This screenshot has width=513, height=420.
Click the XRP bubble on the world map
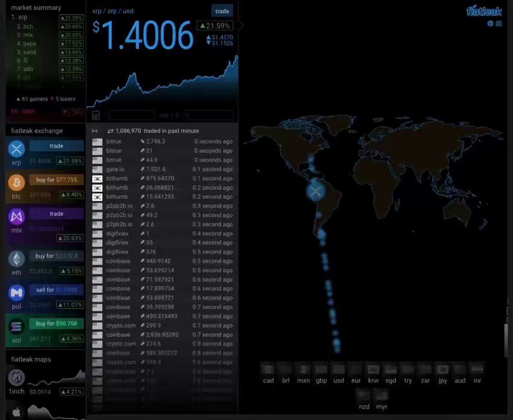pyautogui.click(x=315, y=192)
